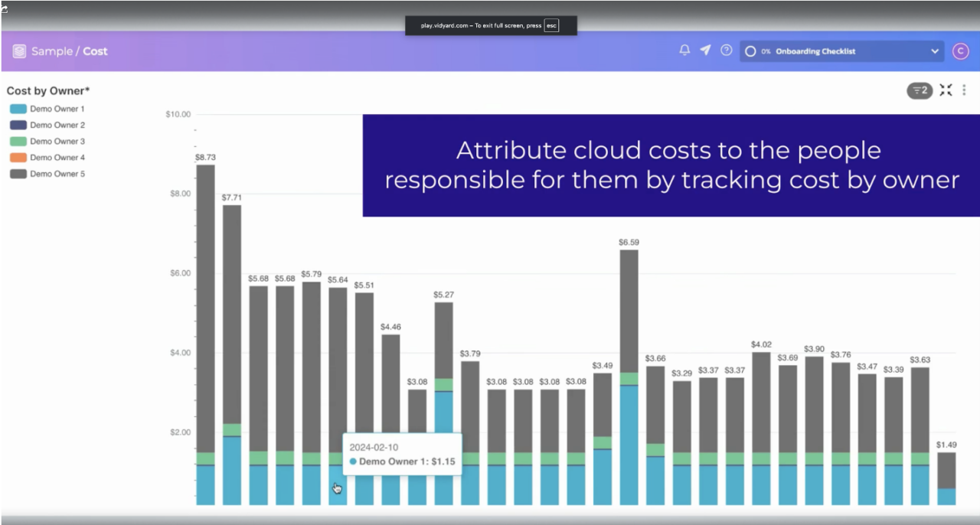Open the notifications bell
980x525 pixels.
[x=684, y=51]
